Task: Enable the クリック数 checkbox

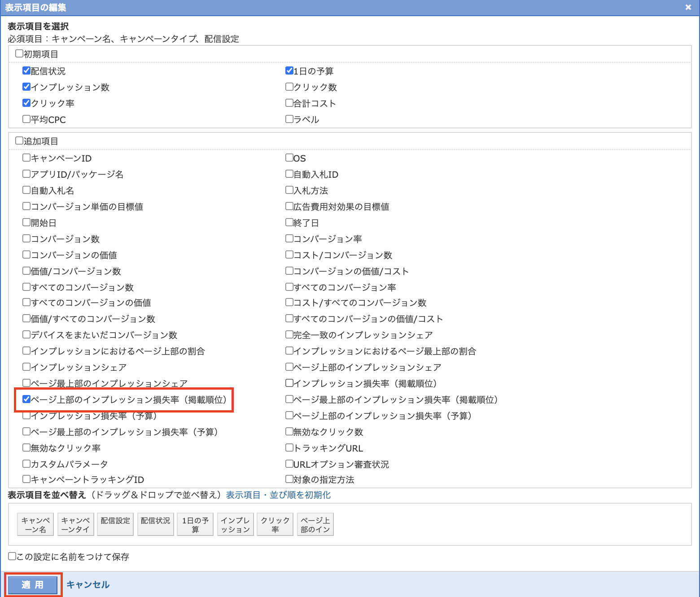Action: (289, 87)
